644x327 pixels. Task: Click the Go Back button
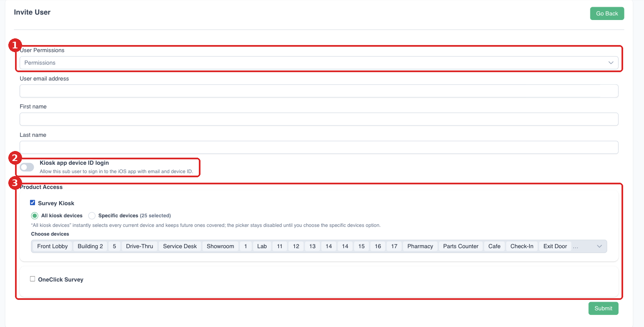point(607,13)
